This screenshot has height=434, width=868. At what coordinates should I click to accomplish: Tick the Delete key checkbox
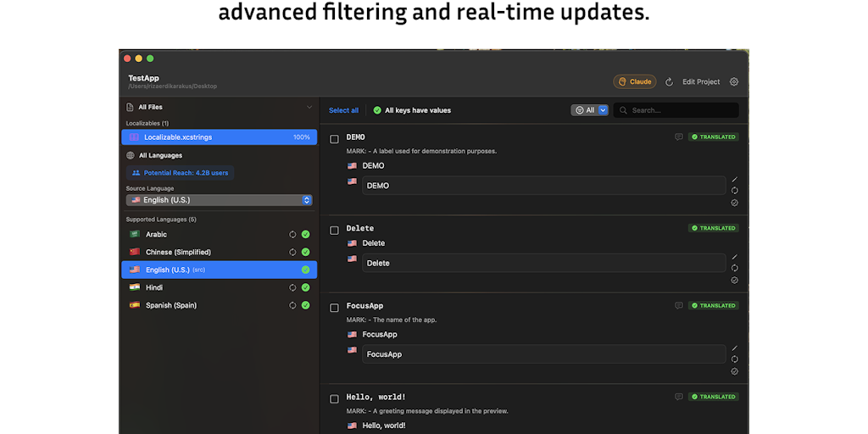point(335,230)
